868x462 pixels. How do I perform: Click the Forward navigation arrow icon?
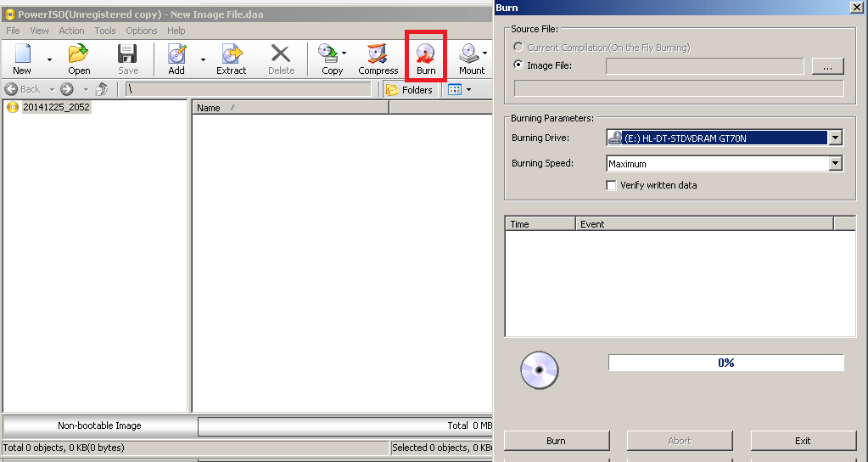click(x=67, y=88)
